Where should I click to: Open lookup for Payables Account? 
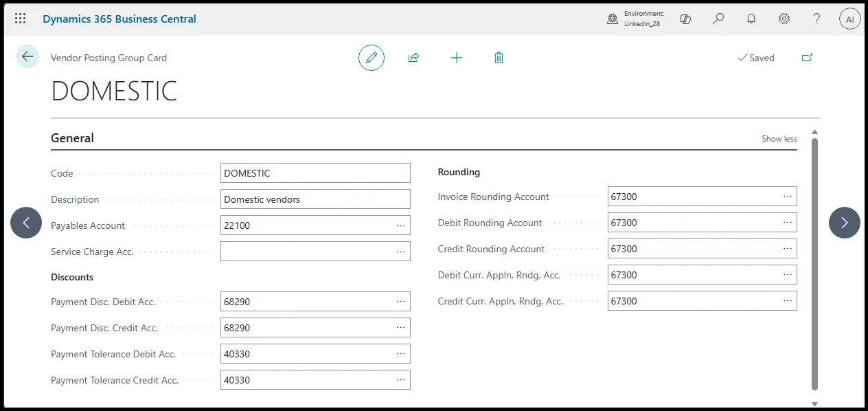(x=401, y=225)
